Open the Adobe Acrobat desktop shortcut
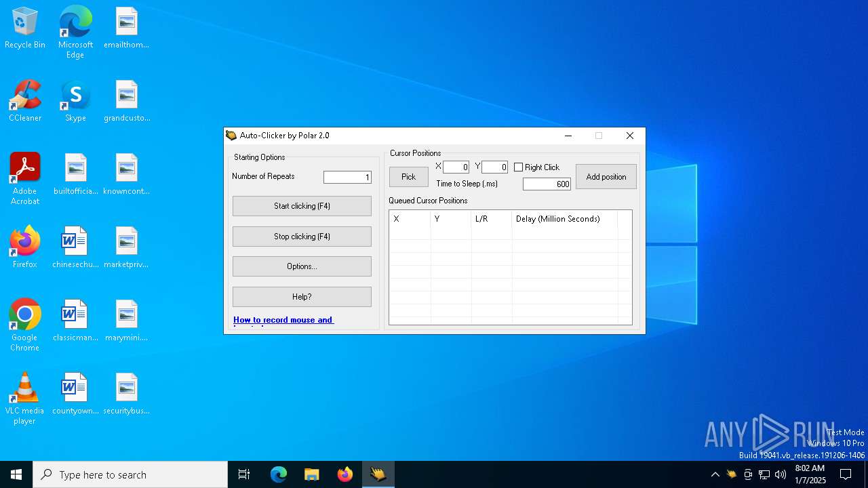 pos(25,178)
